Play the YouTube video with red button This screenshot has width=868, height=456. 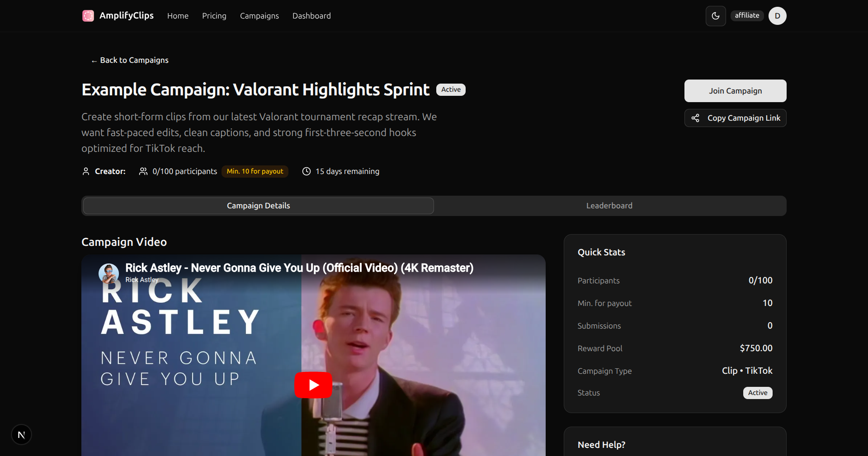tap(313, 385)
